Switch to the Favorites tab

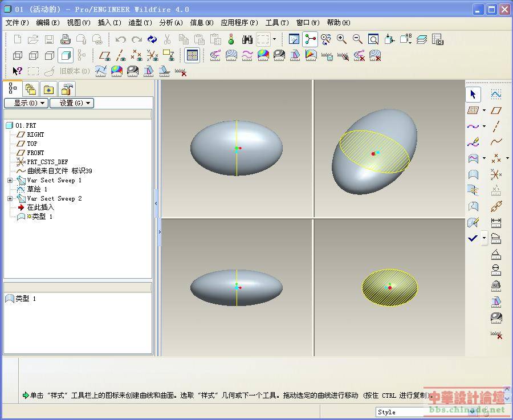coord(49,89)
